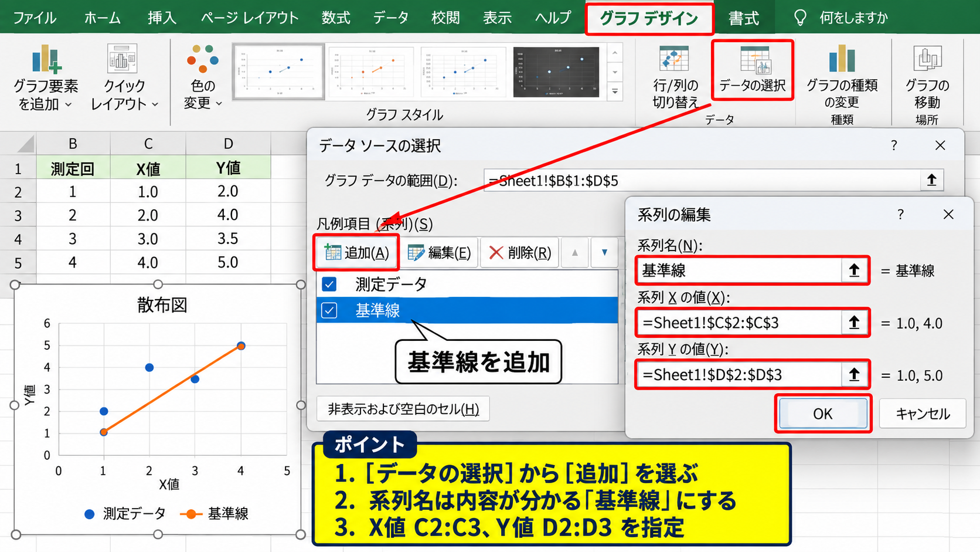Screen dimensions: 980x552
Task: Click the 系列 X の値 range collapse arrow
Action: (854, 323)
